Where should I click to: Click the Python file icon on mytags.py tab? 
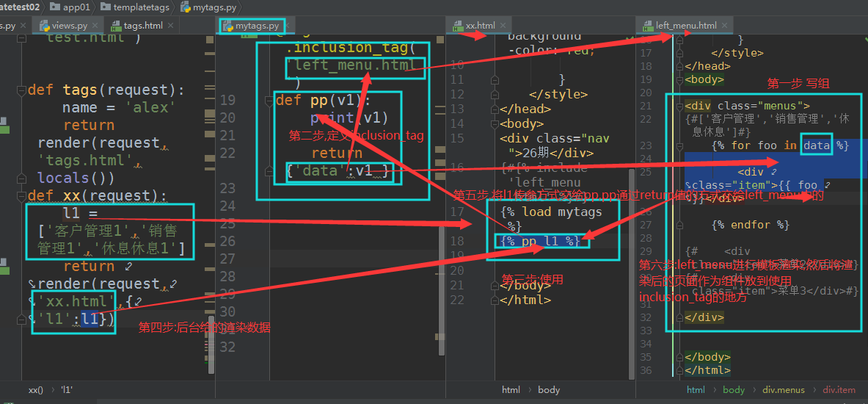[x=228, y=26]
